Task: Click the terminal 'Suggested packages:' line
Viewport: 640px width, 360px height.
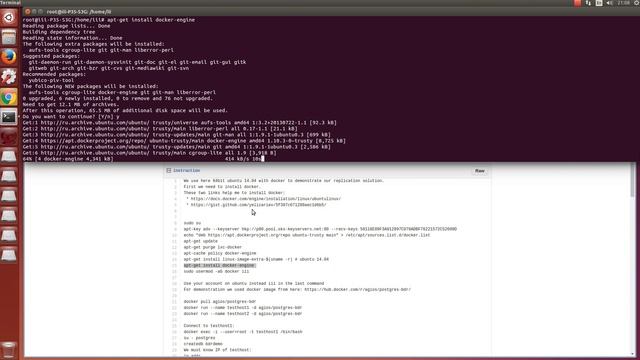Action: [x=51, y=56]
